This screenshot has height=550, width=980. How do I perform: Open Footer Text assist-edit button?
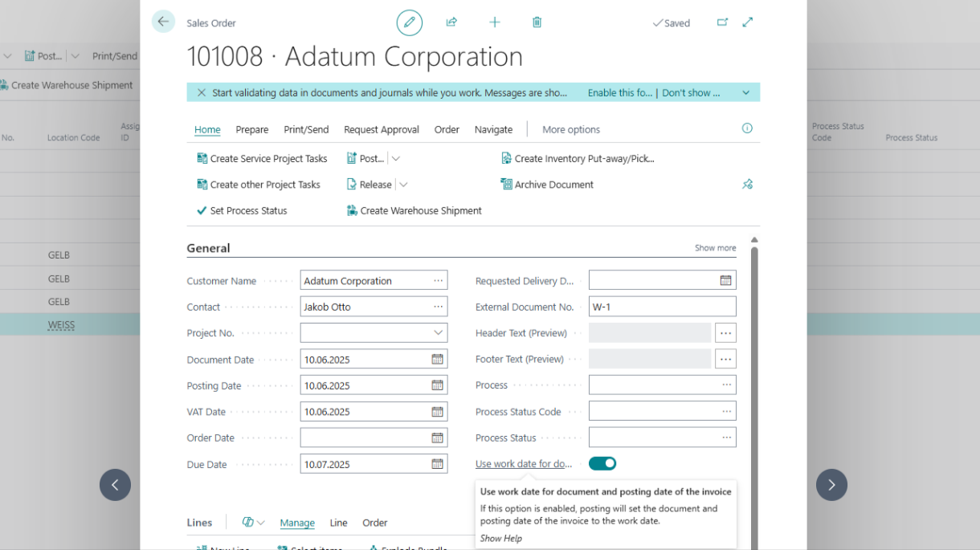[725, 359]
